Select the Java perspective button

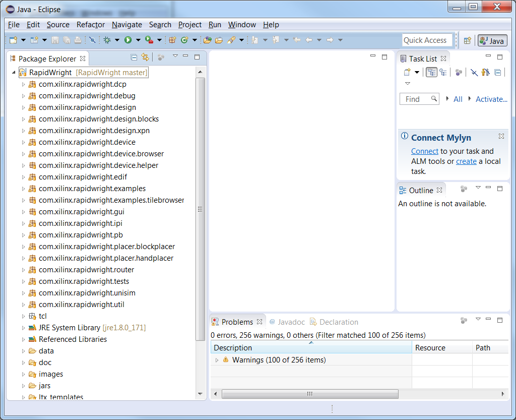point(492,40)
